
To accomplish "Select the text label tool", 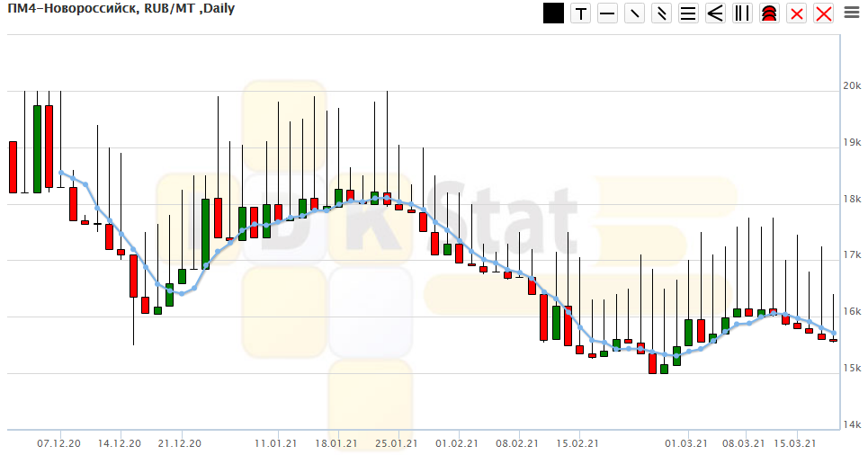I will pos(580,13).
